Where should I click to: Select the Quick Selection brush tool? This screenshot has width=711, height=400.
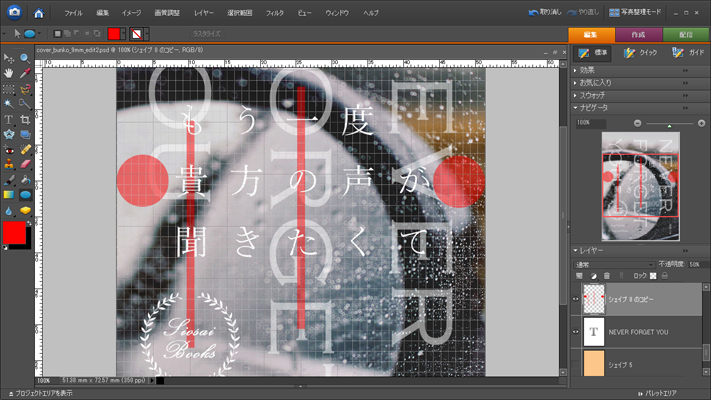(x=25, y=104)
